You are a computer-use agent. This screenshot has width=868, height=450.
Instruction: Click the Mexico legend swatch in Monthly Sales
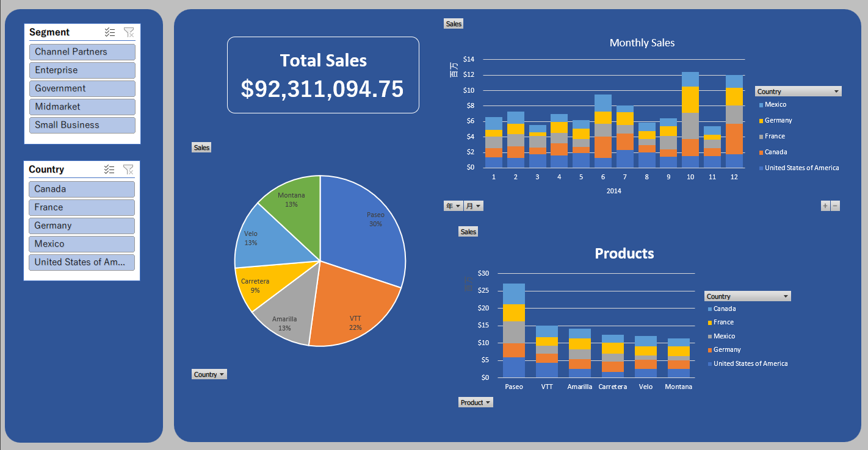(x=759, y=105)
